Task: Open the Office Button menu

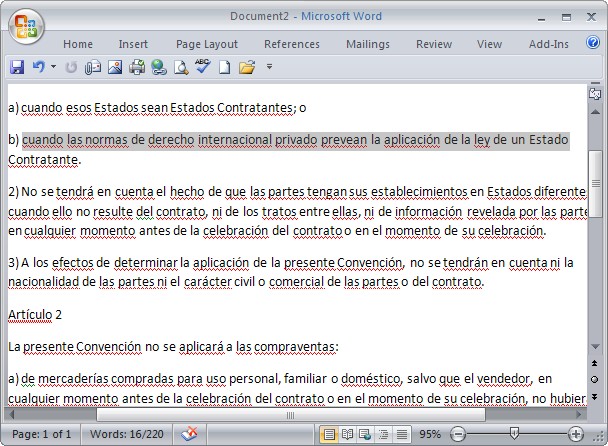Action: pyautogui.click(x=26, y=26)
